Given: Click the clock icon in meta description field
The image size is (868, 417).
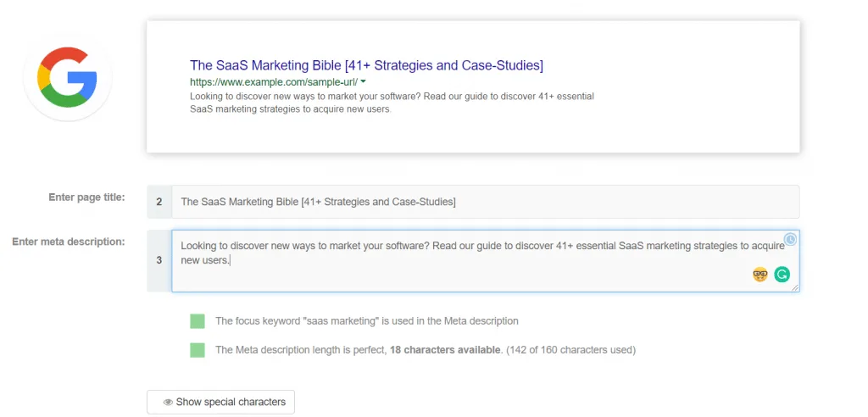Looking at the screenshot, I should [791, 239].
